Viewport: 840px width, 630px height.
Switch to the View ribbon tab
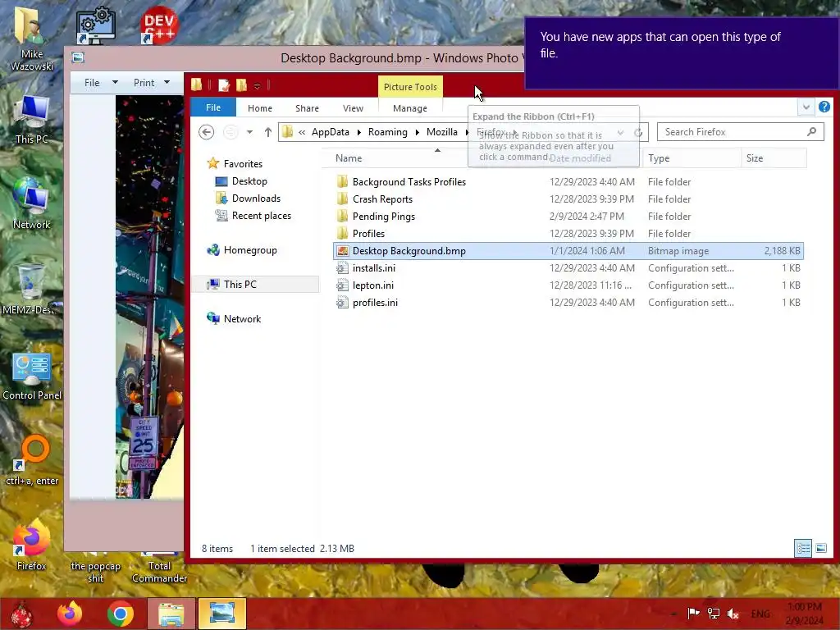coord(353,108)
